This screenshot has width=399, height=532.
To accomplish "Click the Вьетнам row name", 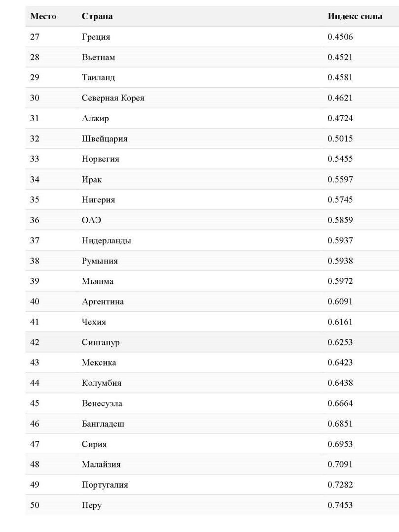I will tap(98, 57).
